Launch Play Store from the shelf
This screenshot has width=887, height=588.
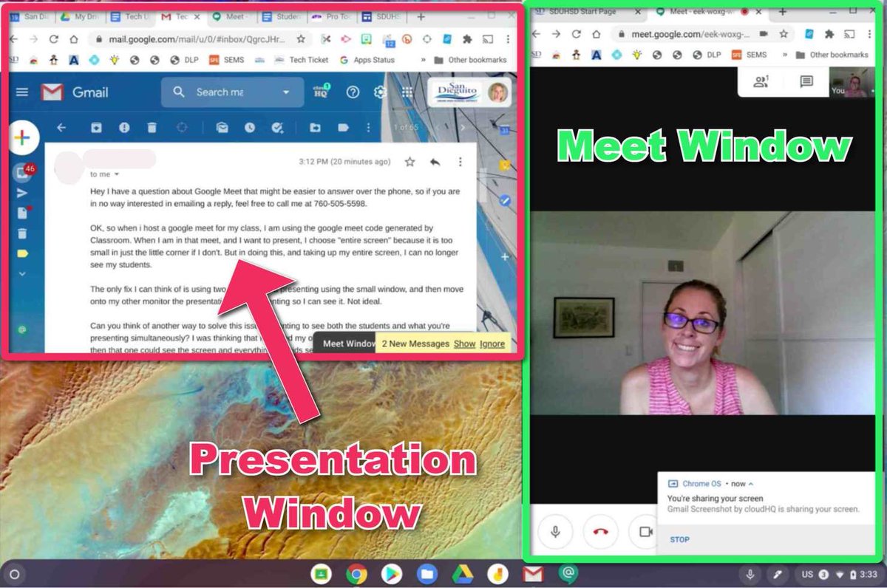tap(392, 574)
